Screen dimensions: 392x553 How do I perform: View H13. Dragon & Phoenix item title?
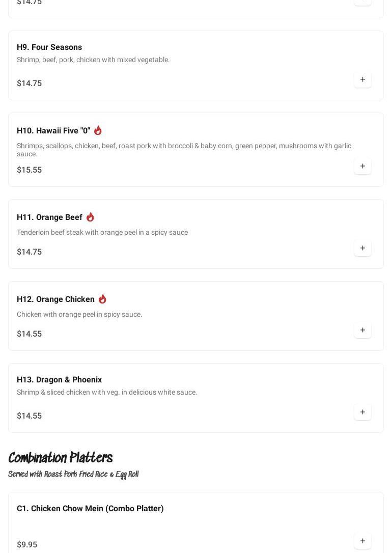(x=59, y=380)
